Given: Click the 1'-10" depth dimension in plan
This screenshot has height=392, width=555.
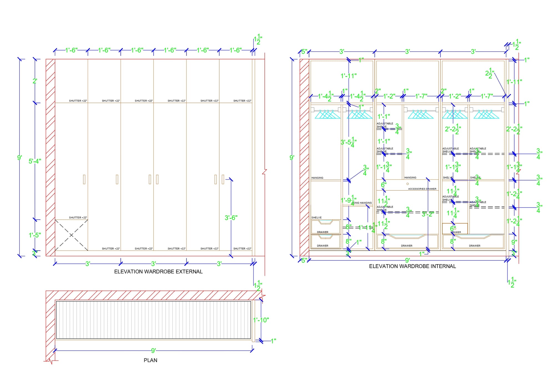Looking at the screenshot, I should 261,320.
